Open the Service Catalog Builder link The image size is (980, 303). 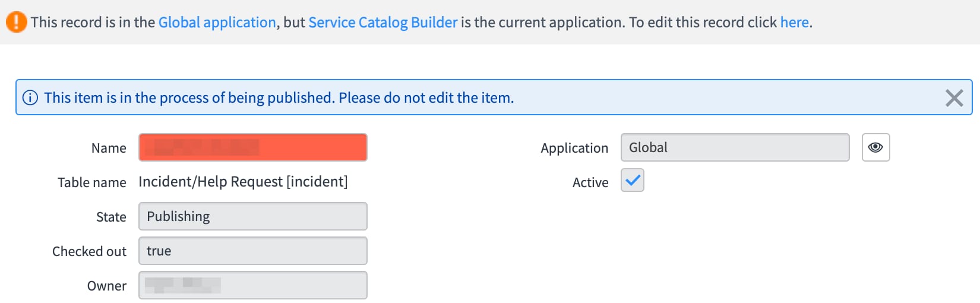pyautogui.click(x=383, y=23)
